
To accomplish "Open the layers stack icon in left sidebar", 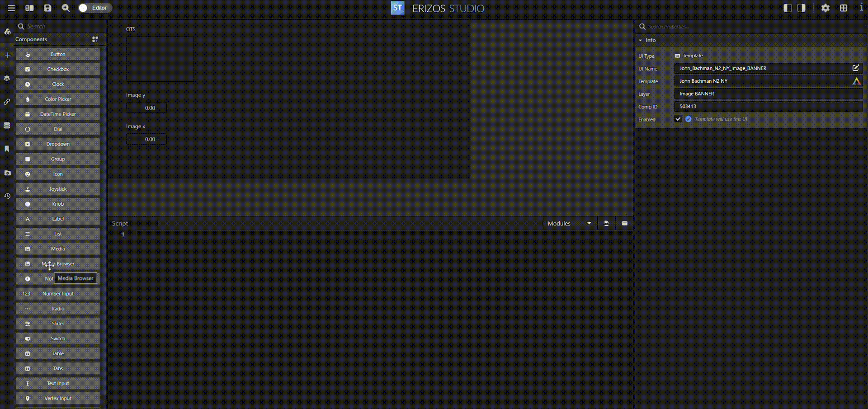I will coord(7,78).
